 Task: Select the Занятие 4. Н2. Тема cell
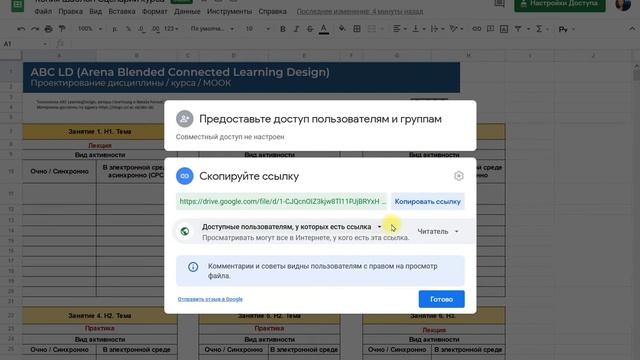(x=100, y=316)
